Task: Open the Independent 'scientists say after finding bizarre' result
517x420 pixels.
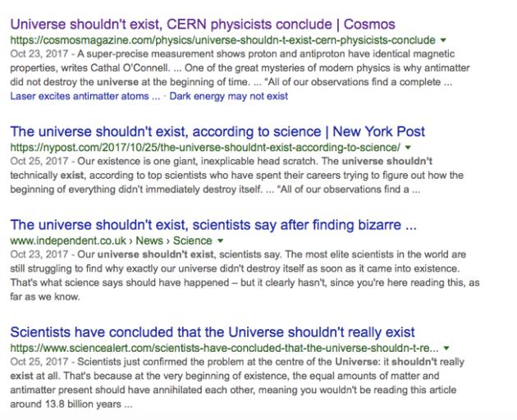Action: tap(213, 225)
